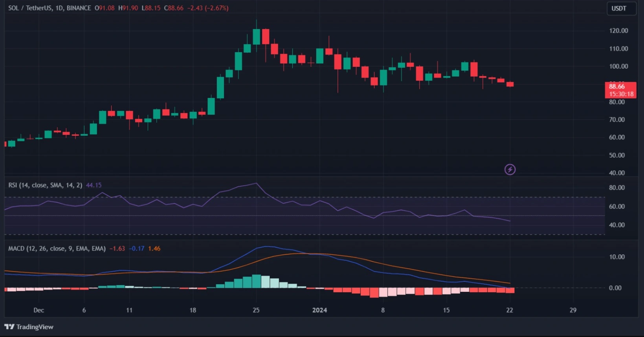This screenshot has width=644, height=337.
Task: Click the high value H91.90
Action: (x=128, y=8)
